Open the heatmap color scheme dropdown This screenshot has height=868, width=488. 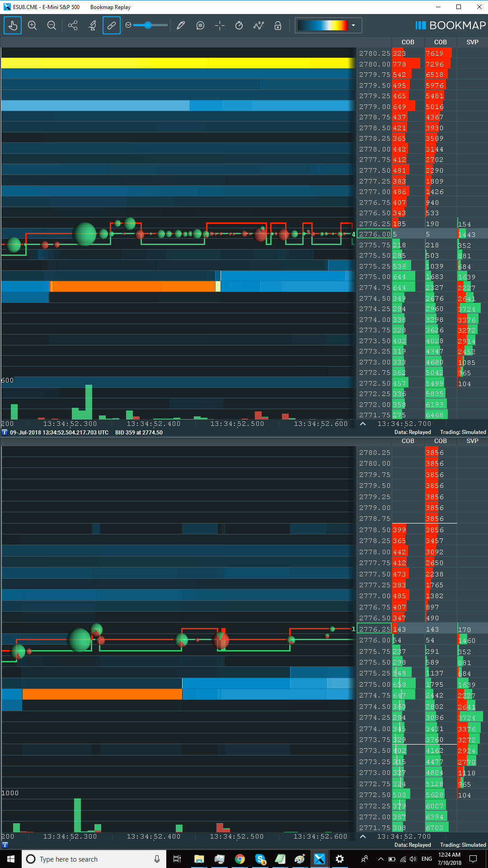click(x=353, y=25)
